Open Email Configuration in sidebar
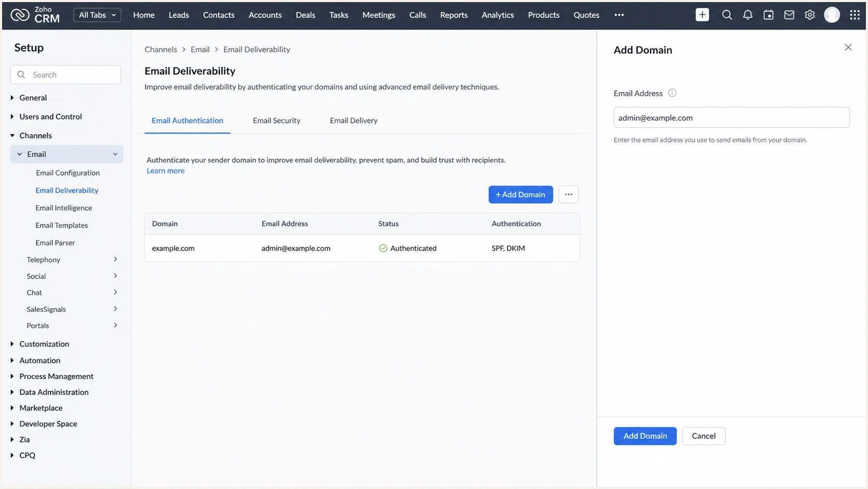868x489 pixels. click(67, 173)
